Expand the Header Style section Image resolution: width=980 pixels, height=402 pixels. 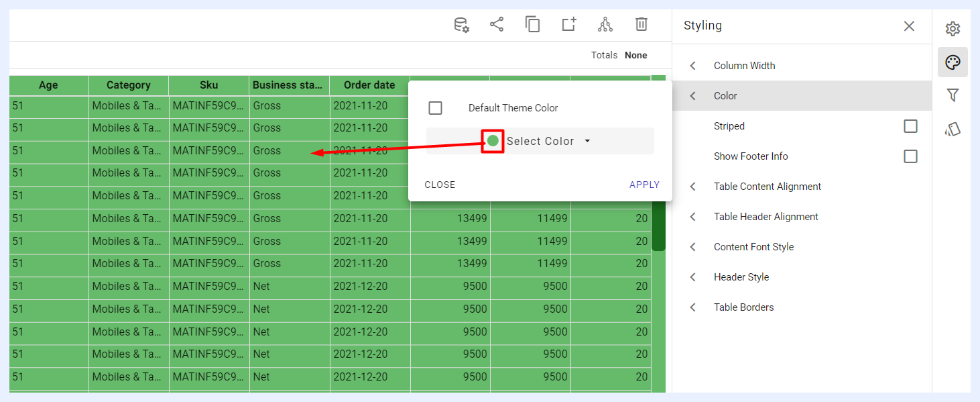pyautogui.click(x=802, y=277)
